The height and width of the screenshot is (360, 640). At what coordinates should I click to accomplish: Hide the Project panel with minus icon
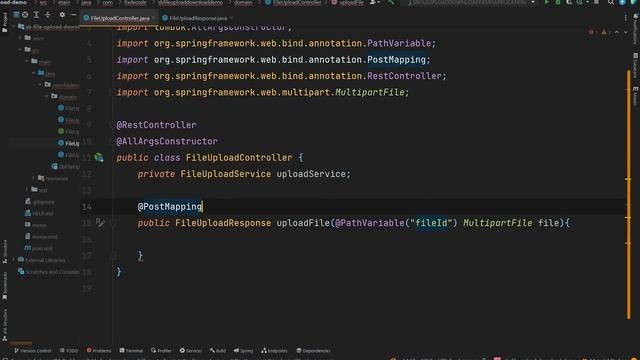point(73,15)
